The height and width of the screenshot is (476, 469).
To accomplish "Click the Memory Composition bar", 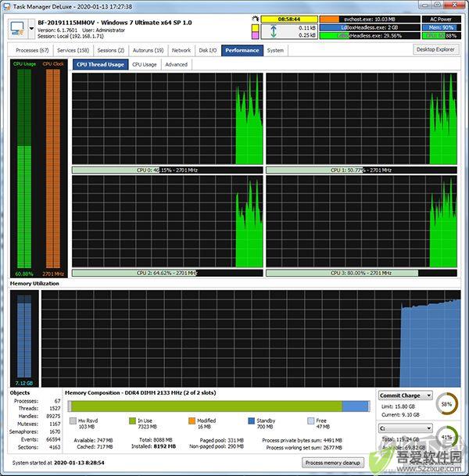I will (x=219, y=406).
